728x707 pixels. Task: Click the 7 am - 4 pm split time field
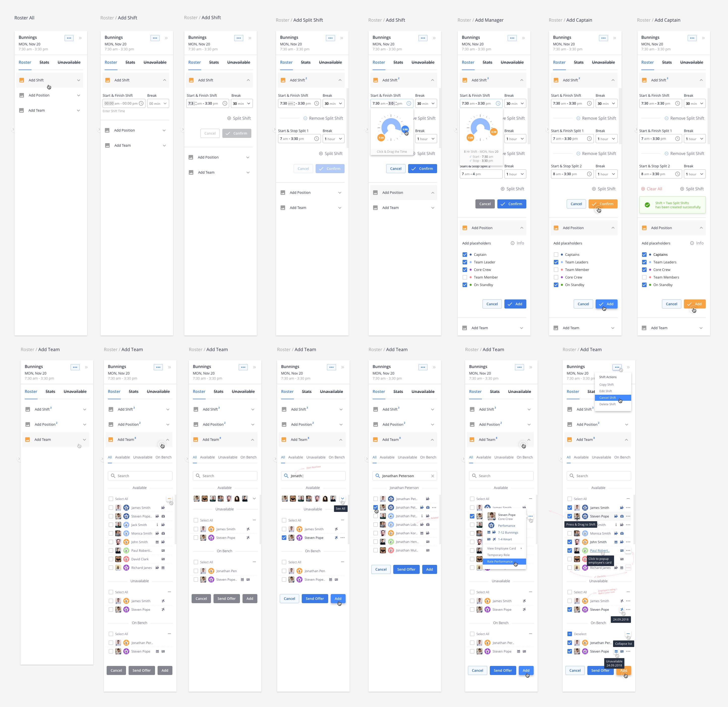pyautogui.click(x=481, y=174)
